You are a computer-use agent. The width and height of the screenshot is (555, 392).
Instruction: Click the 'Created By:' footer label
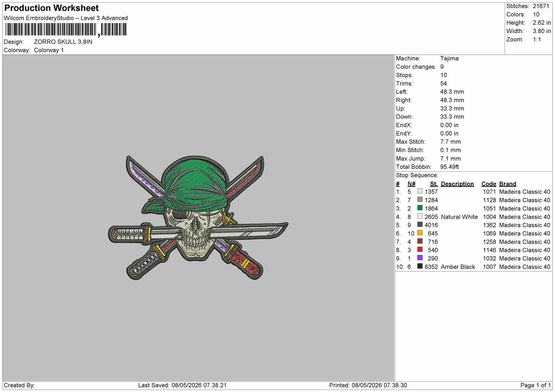[19, 385]
